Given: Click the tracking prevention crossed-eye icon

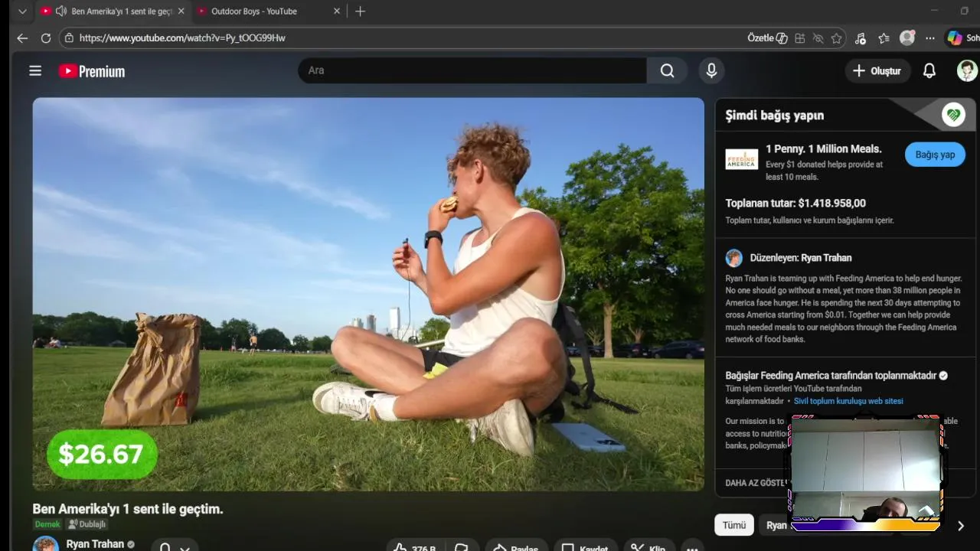Looking at the screenshot, I should pos(818,37).
